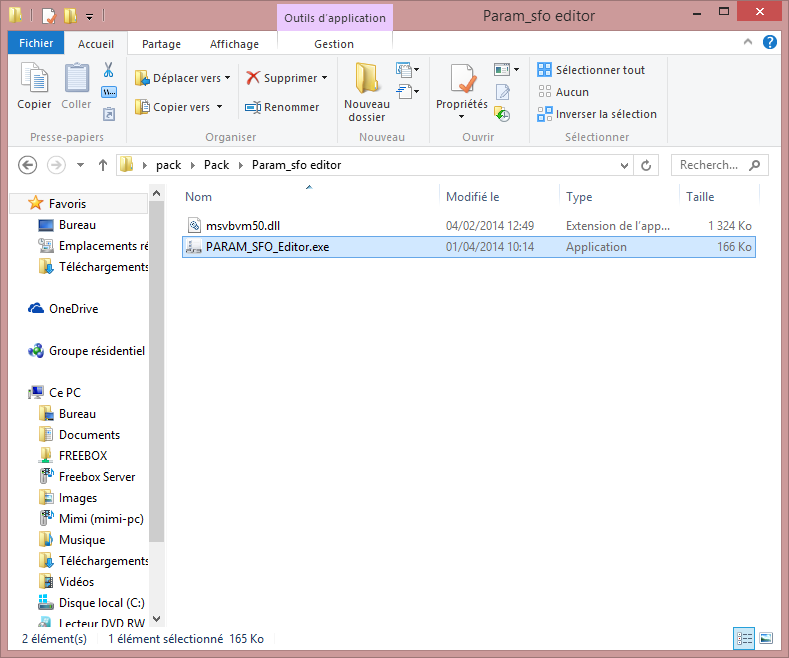
Task: Go back with the back arrow
Action: point(28,165)
